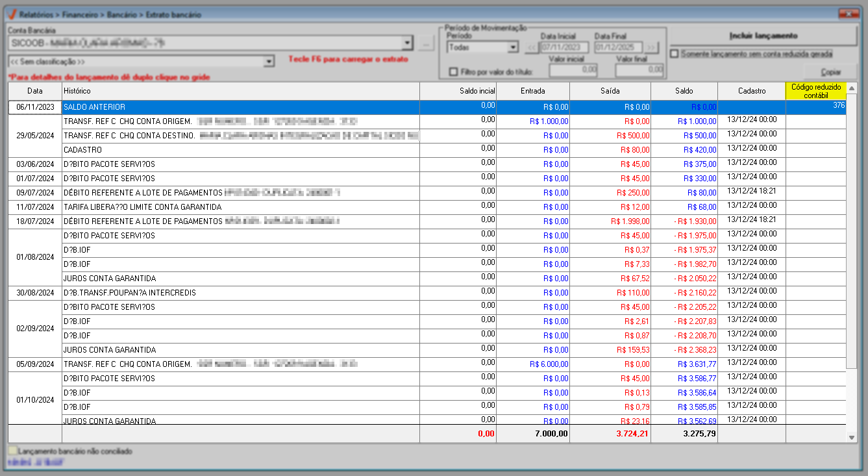This screenshot has height=476, width=868.
Task: Click the Saída column header
Action: coord(610,92)
